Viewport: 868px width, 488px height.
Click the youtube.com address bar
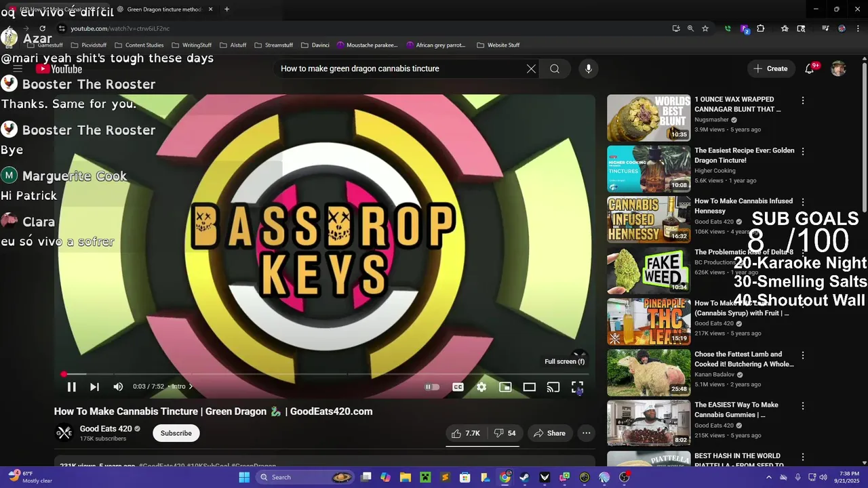pos(359,28)
